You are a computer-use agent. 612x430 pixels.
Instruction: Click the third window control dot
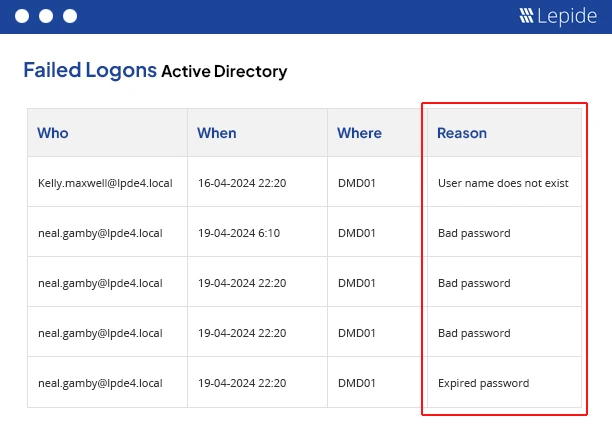pos(69,16)
